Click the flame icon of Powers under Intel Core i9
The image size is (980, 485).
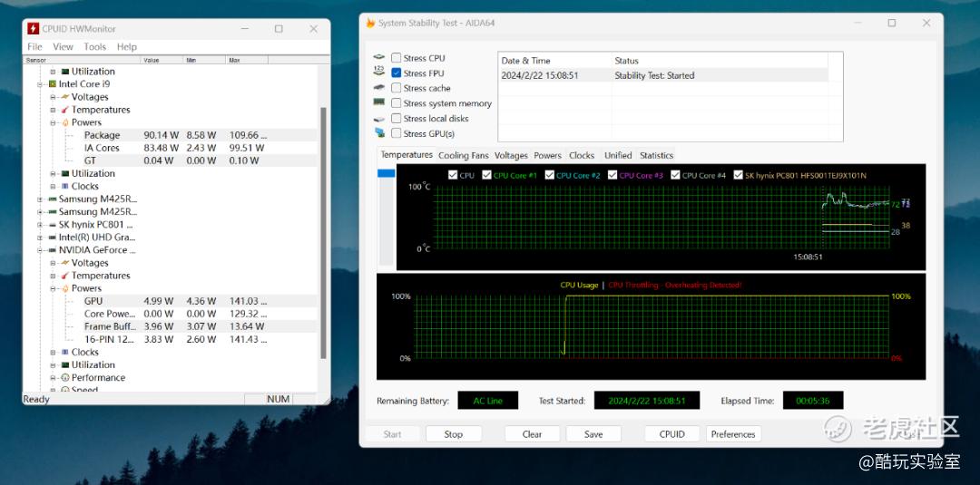coord(65,122)
